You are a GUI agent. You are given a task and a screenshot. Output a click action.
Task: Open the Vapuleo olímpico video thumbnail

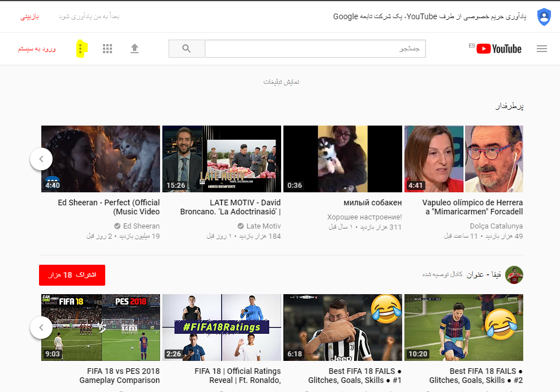click(x=464, y=159)
